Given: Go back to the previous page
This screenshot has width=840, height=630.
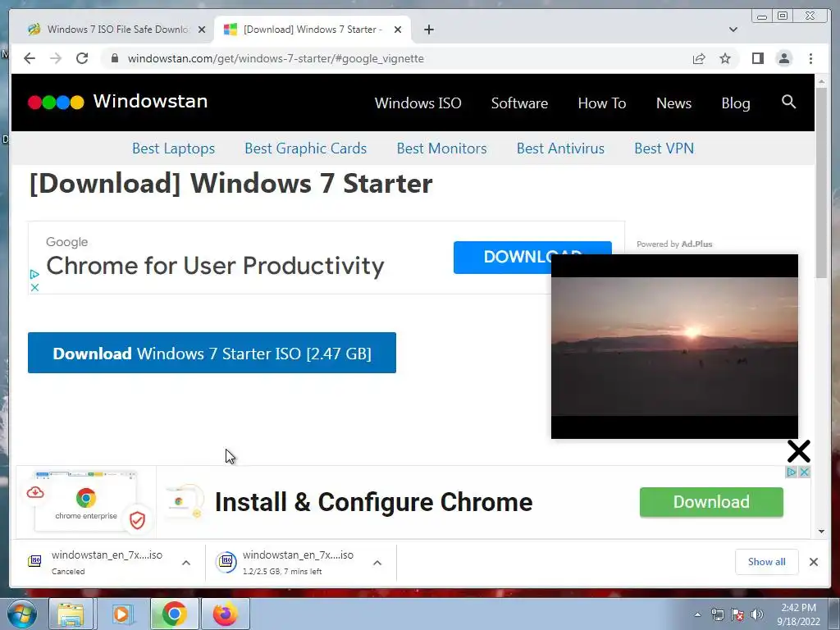Looking at the screenshot, I should tap(30, 58).
